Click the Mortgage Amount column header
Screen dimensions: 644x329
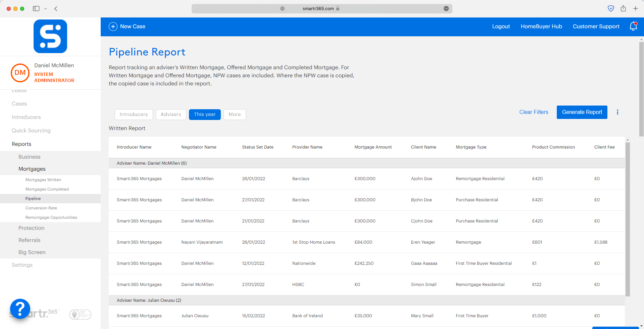coord(373,147)
